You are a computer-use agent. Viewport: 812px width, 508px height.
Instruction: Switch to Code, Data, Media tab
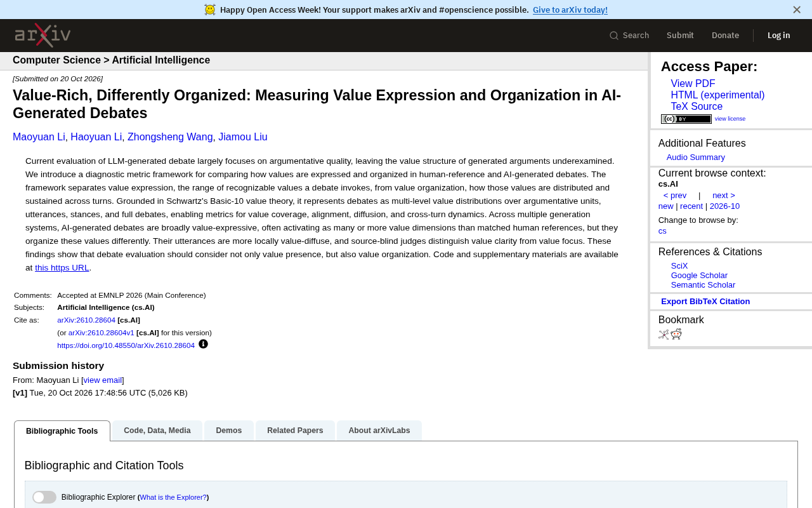pyautogui.click(x=157, y=431)
